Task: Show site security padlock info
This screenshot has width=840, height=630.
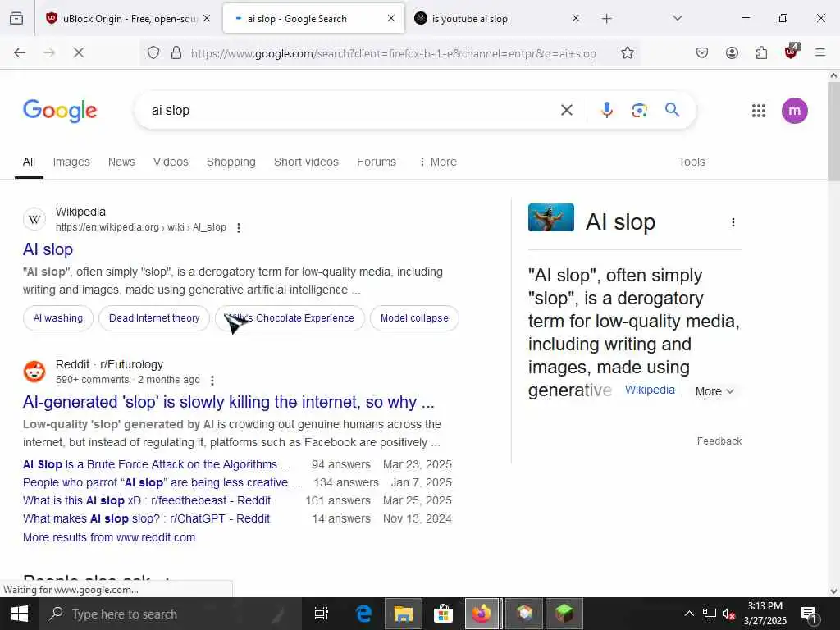Action: click(176, 53)
